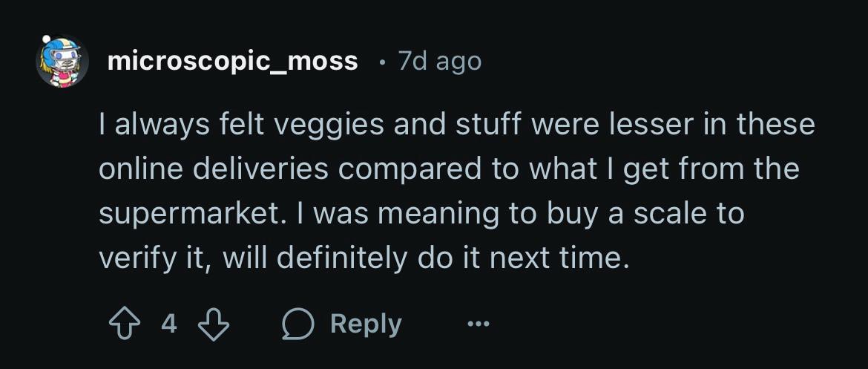Screen dimensions: 868x369
Task: Open the three-dot more options menu
Action: 479,324
